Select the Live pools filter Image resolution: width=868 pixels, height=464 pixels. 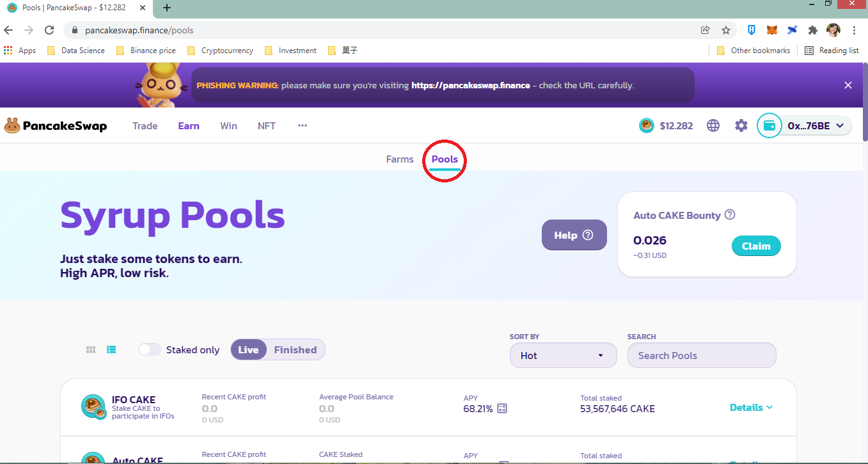(x=248, y=349)
